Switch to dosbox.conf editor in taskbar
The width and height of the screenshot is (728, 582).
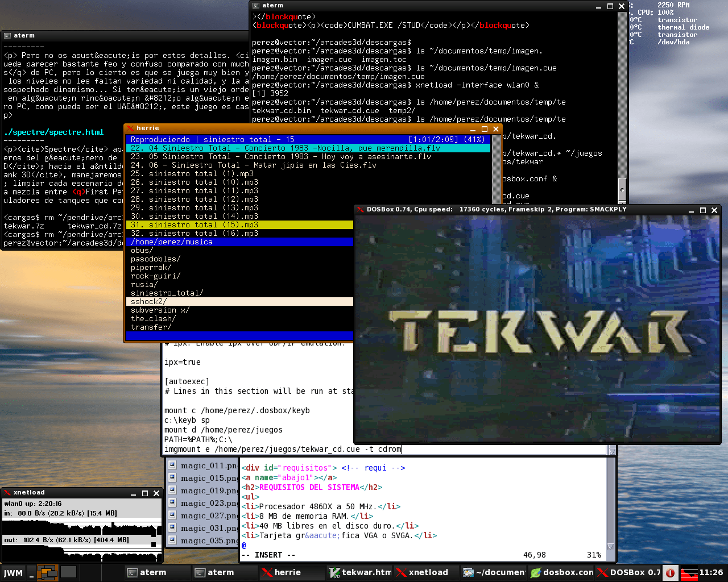pyautogui.click(x=562, y=572)
